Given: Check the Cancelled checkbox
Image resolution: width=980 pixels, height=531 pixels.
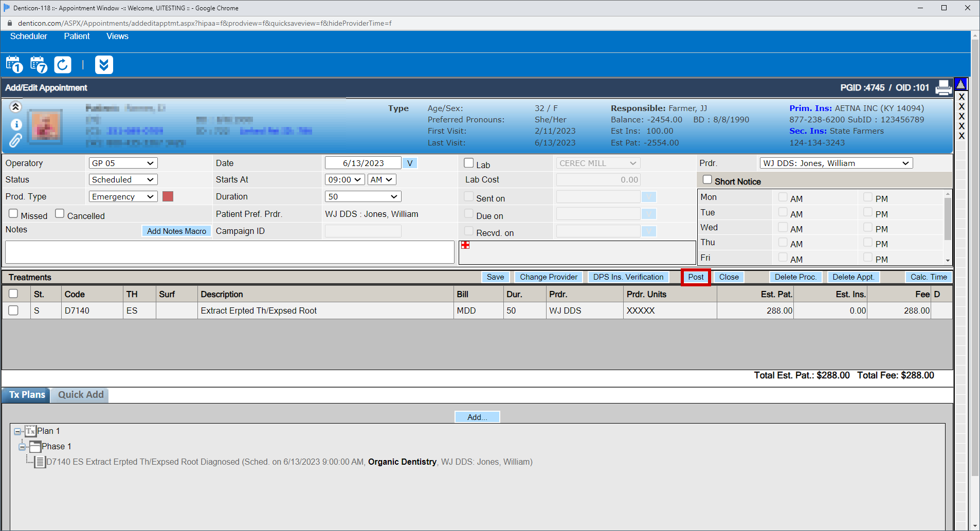Looking at the screenshot, I should tap(60, 213).
